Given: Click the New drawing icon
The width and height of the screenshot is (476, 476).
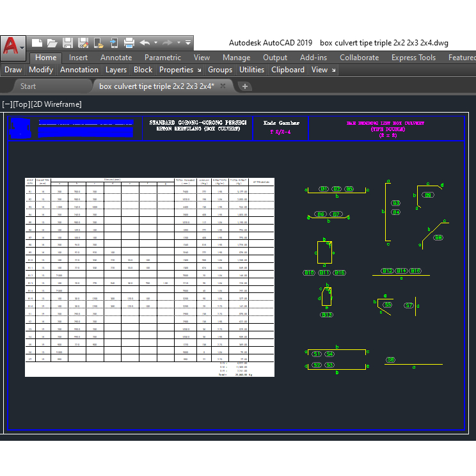Looking at the screenshot, I should [x=37, y=43].
